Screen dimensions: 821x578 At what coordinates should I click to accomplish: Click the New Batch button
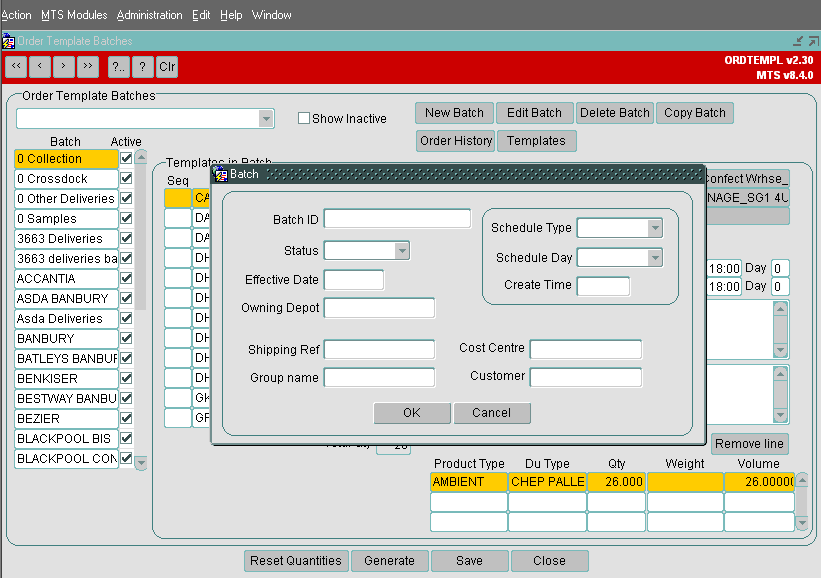[454, 113]
